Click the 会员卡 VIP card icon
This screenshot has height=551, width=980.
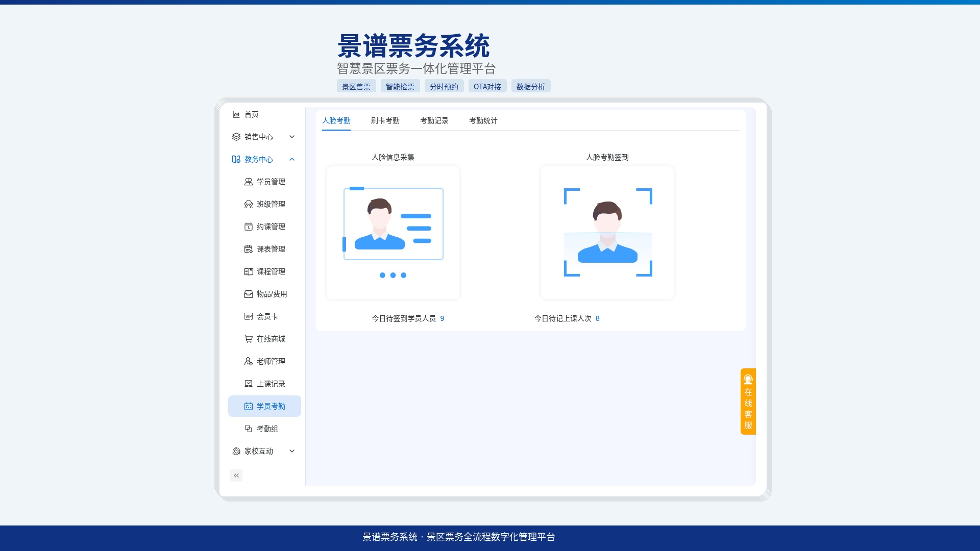pos(248,316)
